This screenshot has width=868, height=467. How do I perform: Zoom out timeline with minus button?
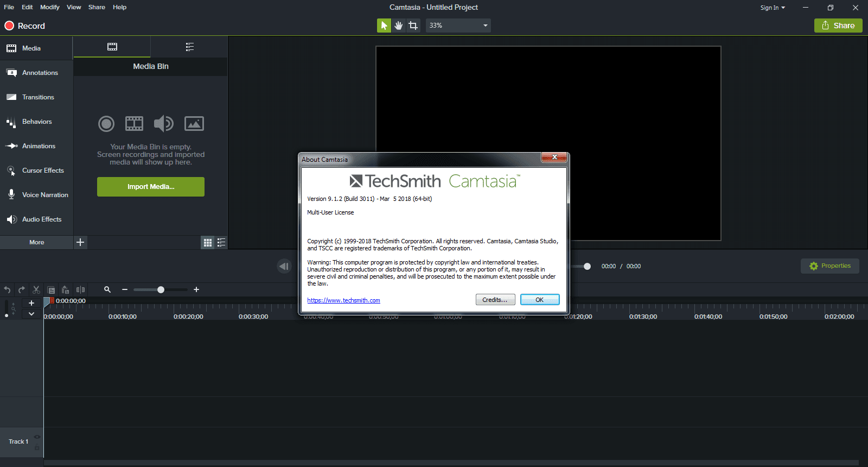tap(125, 290)
